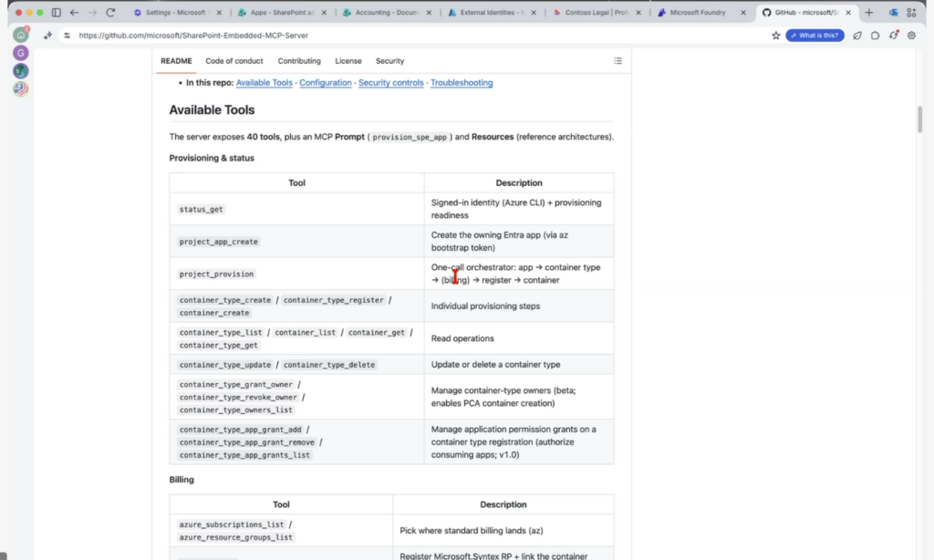This screenshot has width=934, height=560.
Task: Click the status_get tool name
Action: (202, 209)
